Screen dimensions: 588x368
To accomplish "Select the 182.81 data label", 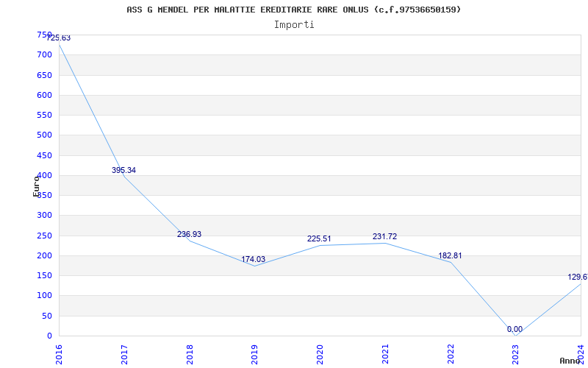I will [450, 255].
